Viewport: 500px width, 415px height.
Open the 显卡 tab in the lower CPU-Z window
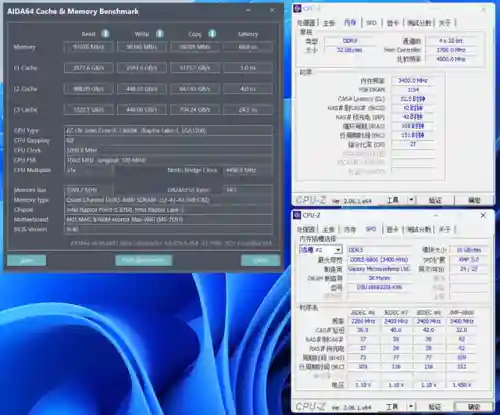coord(393,229)
